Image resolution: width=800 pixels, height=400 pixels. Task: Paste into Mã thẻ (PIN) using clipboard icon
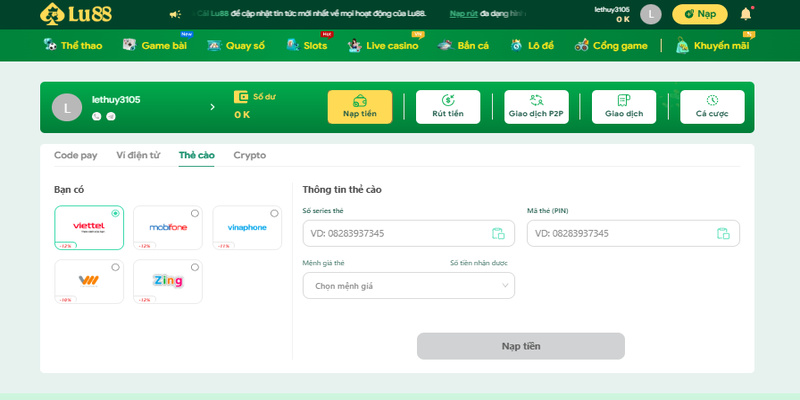click(x=723, y=233)
